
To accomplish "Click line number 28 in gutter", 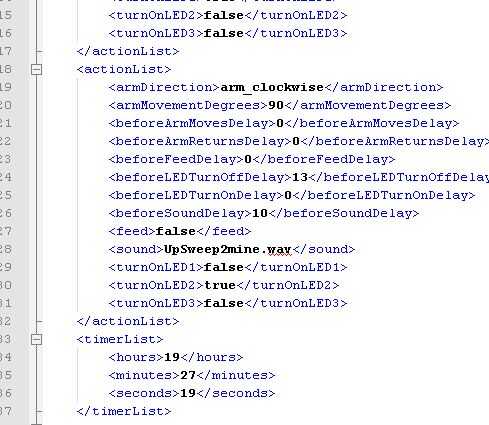I will click(x=6, y=249).
